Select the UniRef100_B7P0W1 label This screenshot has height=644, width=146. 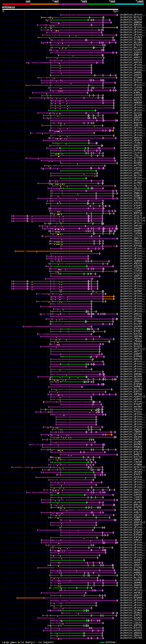[x=131, y=246]
